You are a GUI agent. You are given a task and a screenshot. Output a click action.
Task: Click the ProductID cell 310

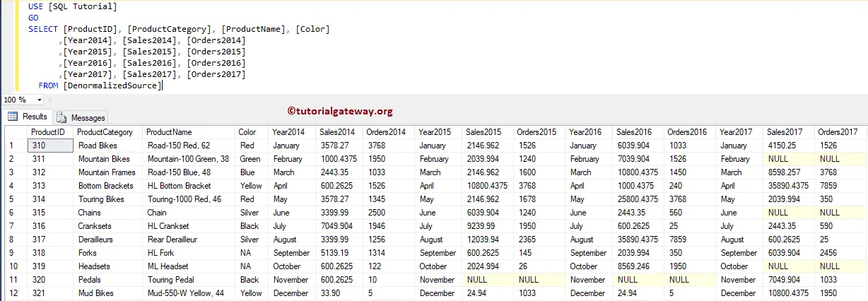point(50,146)
